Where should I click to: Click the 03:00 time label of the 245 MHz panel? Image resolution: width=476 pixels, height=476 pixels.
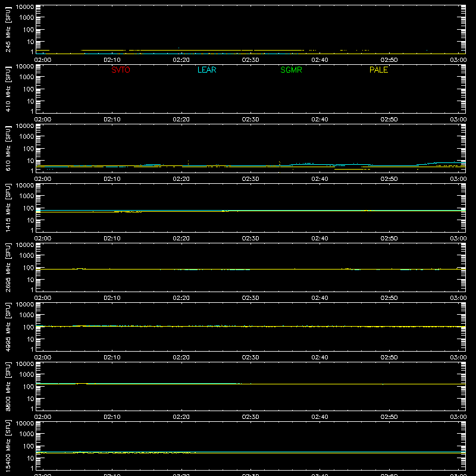[x=458, y=60]
